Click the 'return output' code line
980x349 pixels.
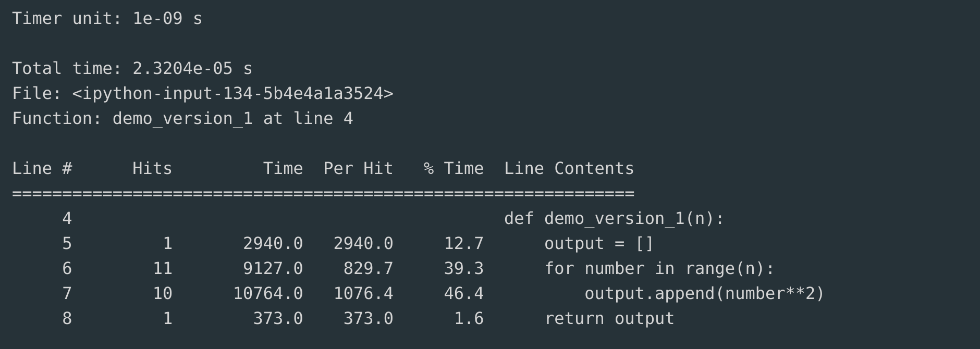point(609,319)
